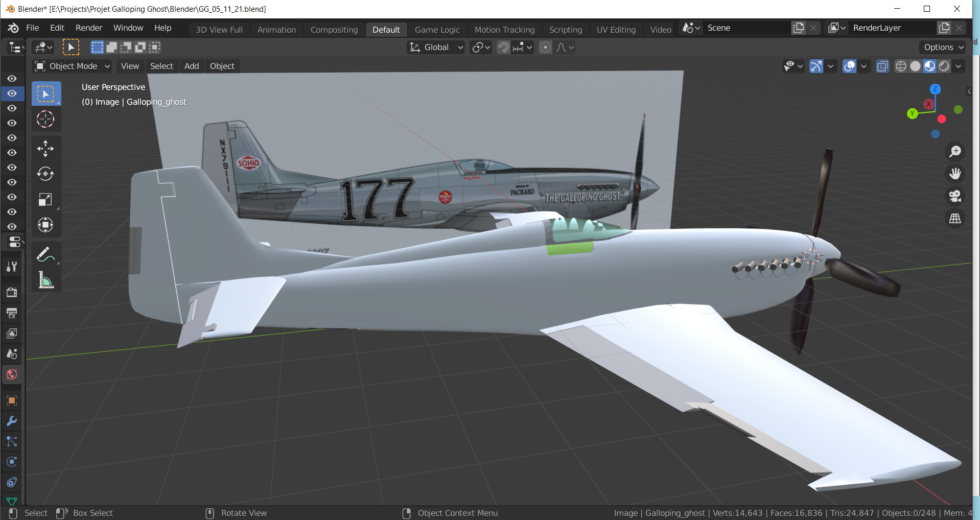The image size is (980, 520).
Task: Open the editor type dropdown in 3D viewport
Action: [43, 48]
